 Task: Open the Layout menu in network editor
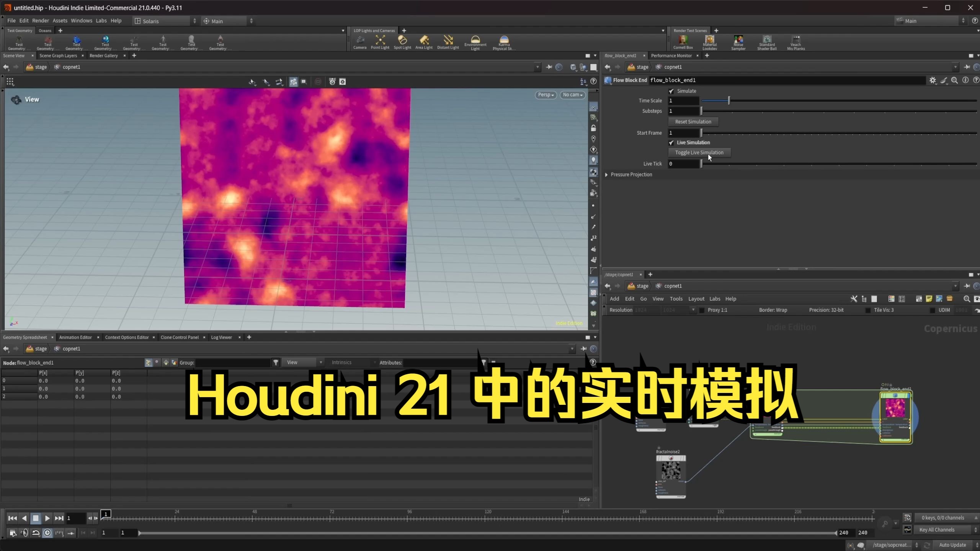tap(696, 299)
